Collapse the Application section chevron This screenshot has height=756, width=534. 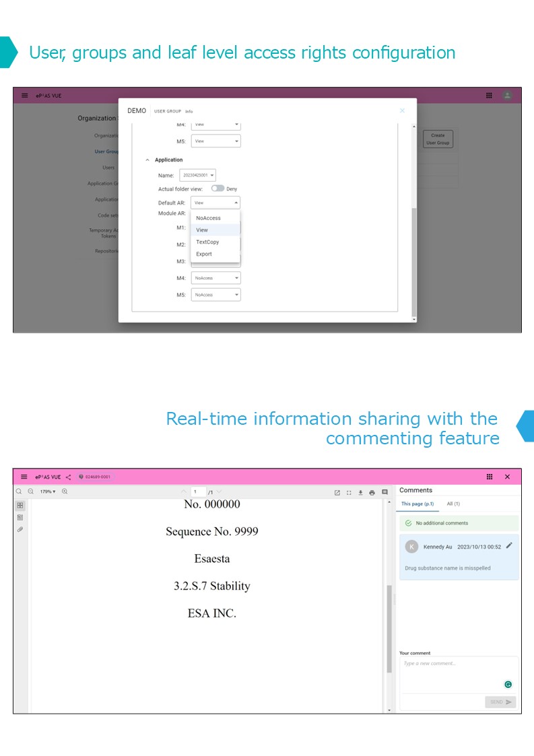147,160
